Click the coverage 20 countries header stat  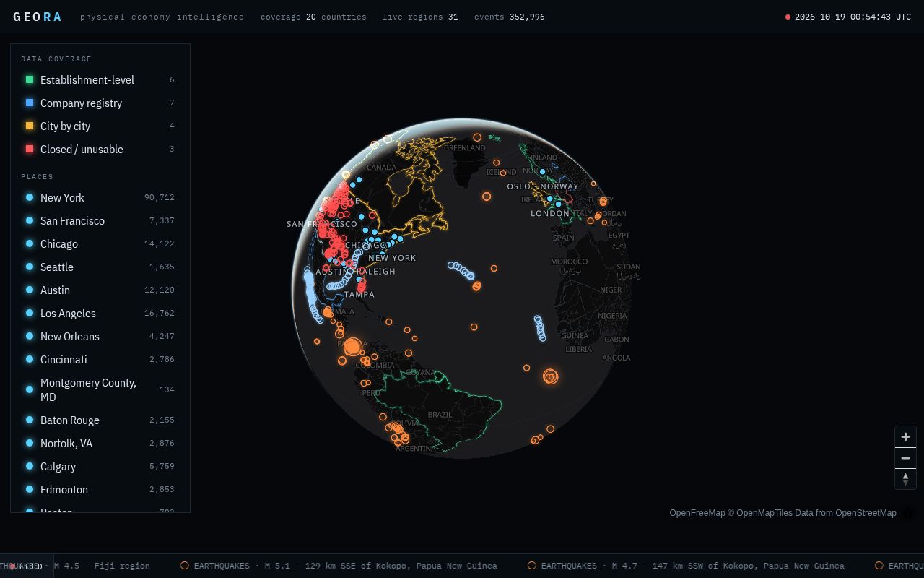point(313,17)
